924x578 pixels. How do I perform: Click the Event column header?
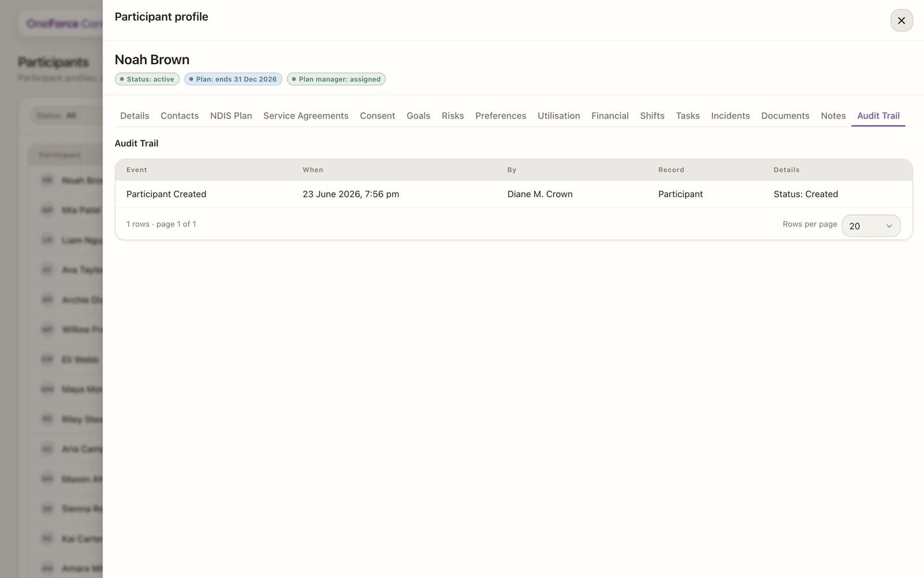point(137,170)
